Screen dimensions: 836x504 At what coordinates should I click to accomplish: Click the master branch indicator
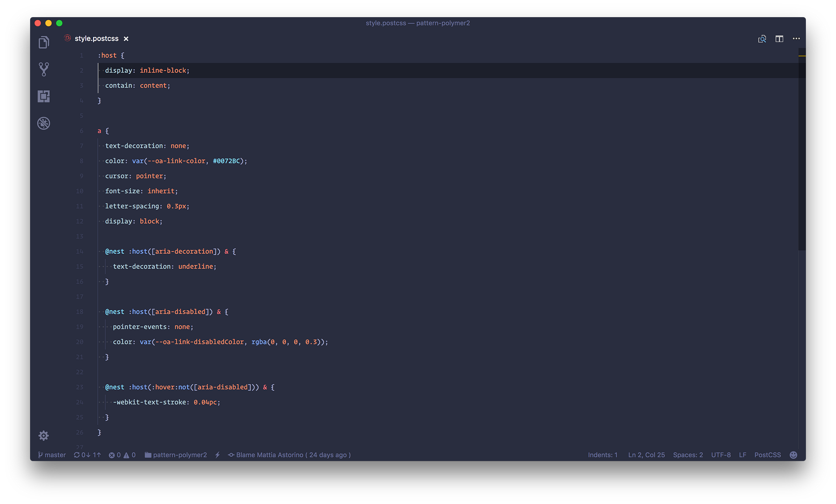pyautogui.click(x=52, y=455)
